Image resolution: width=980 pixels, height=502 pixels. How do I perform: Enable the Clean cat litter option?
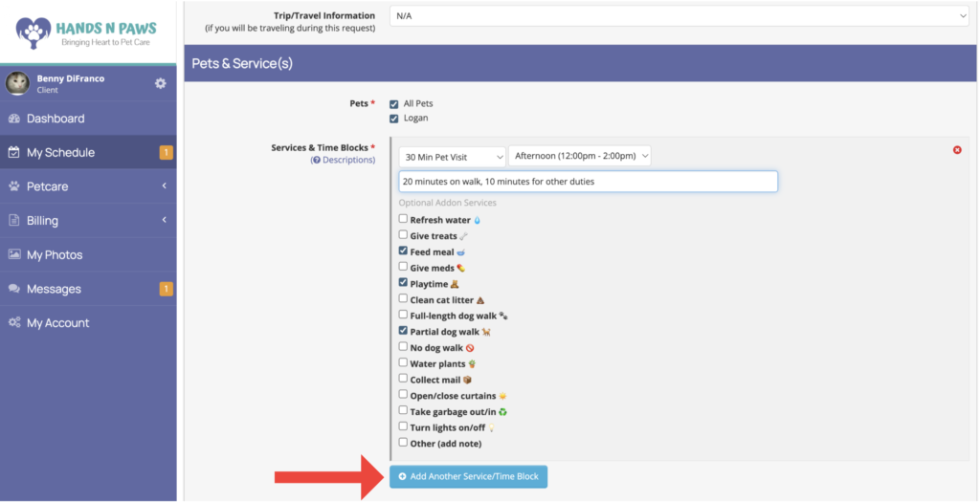tap(403, 299)
